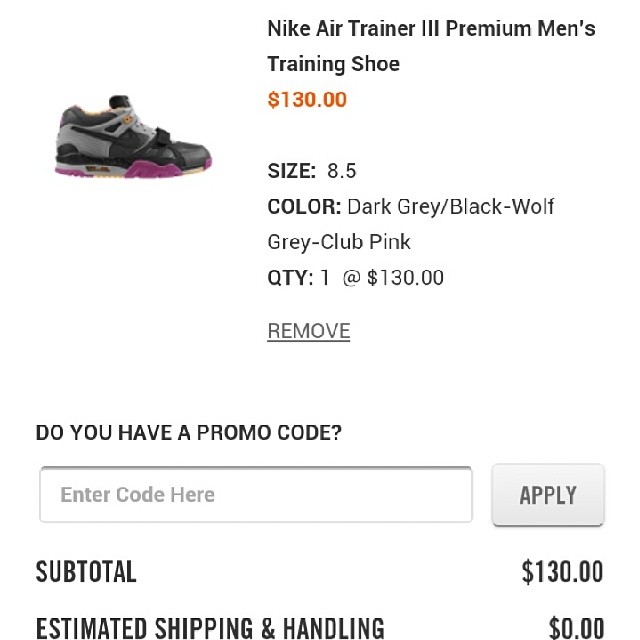The image size is (640, 640).
Task: Click the quantity price @ $130.00 text
Action: point(393,278)
